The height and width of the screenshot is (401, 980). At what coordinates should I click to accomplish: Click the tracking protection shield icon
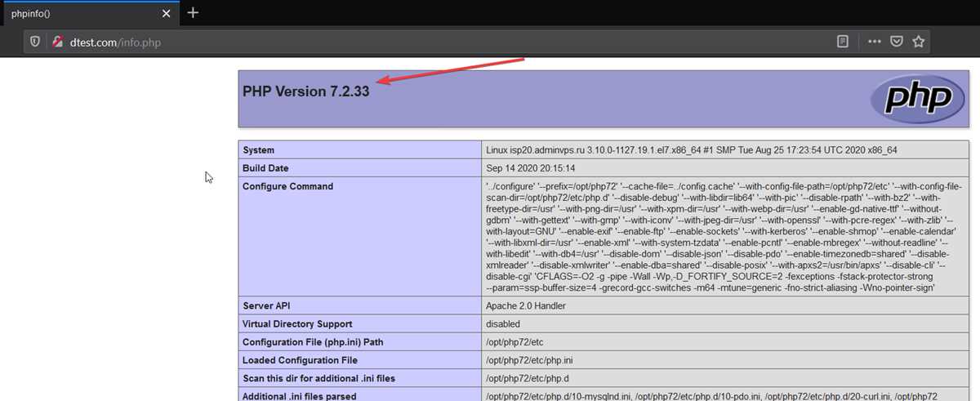35,42
